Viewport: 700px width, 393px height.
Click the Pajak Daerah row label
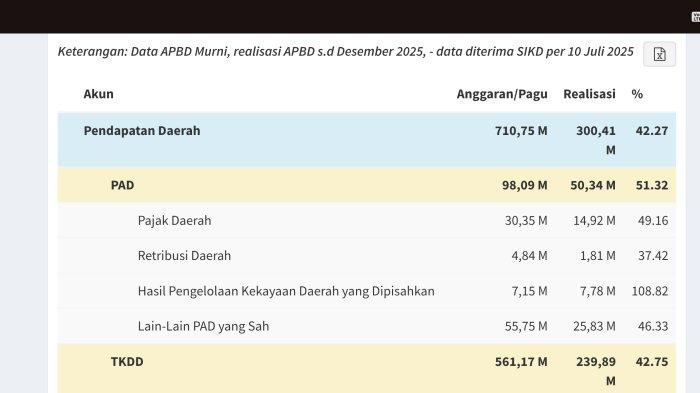(174, 220)
